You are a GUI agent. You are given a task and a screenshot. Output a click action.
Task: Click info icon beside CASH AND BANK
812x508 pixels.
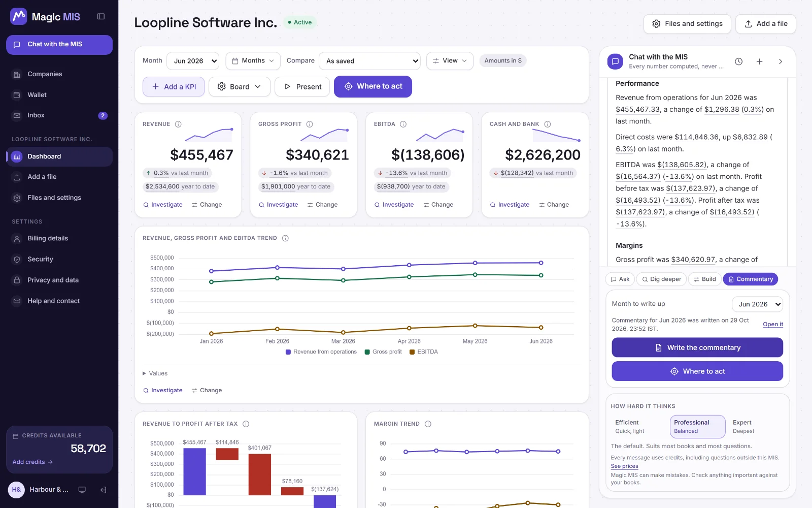coord(548,124)
